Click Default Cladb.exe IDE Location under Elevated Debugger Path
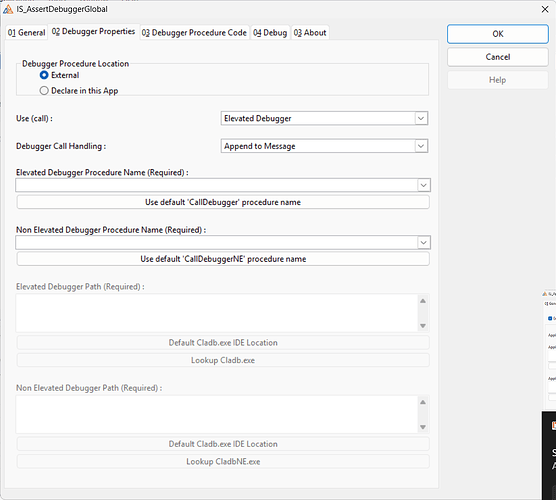 point(223,343)
